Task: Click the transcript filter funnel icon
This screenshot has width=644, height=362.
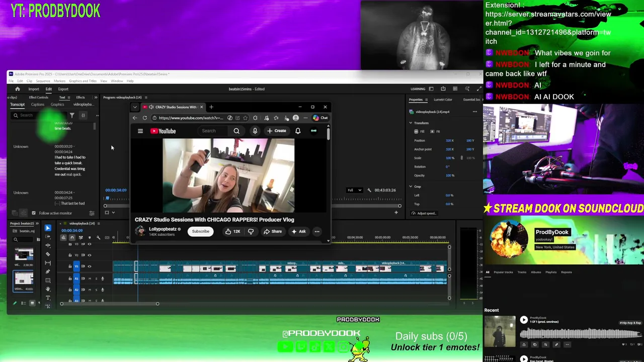Action: (72, 115)
